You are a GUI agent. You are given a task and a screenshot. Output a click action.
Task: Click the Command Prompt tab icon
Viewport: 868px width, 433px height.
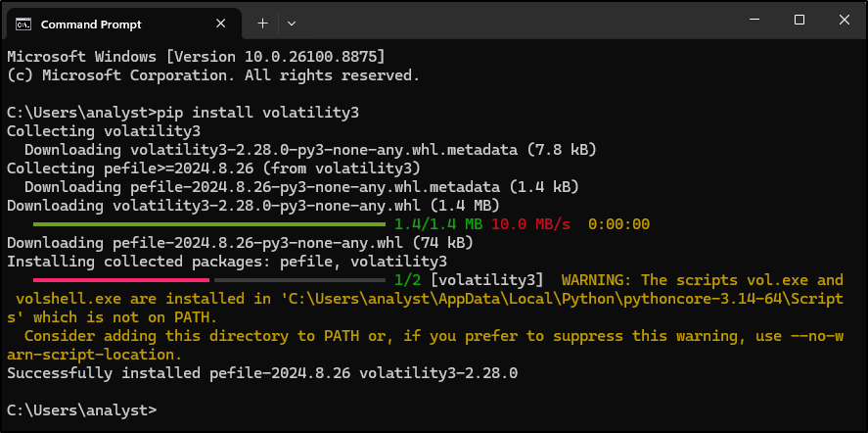tap(23, 24)
